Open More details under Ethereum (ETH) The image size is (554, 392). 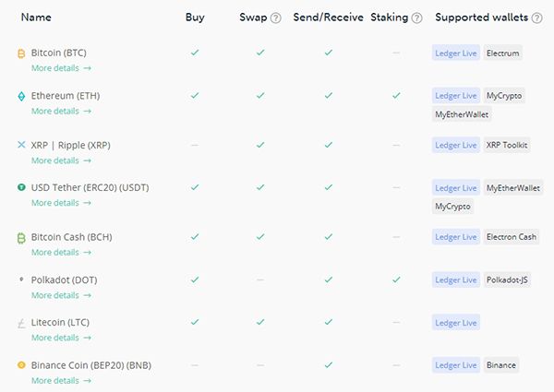pyautogui.click(x=61, y=112)
